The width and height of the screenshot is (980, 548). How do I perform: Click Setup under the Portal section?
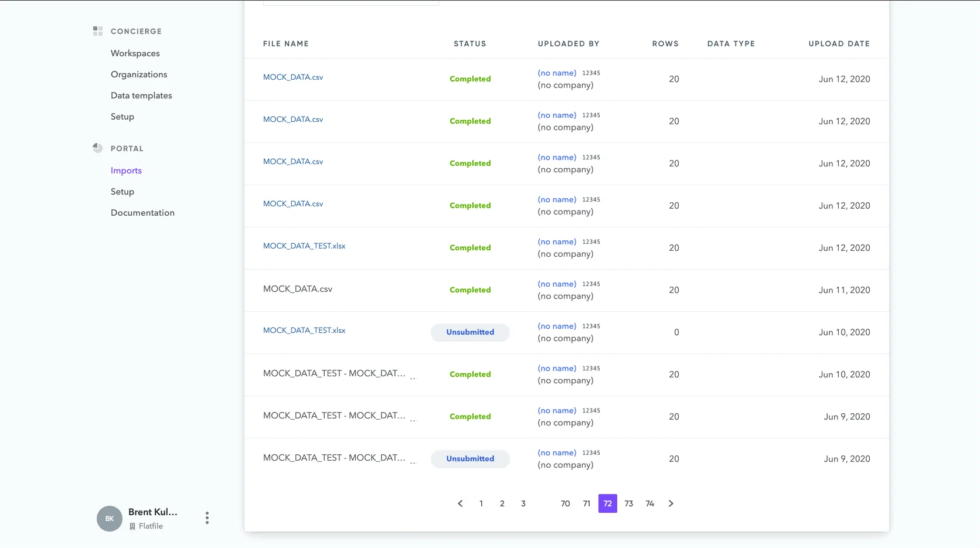pyautogui.click(x=122, y=191)
